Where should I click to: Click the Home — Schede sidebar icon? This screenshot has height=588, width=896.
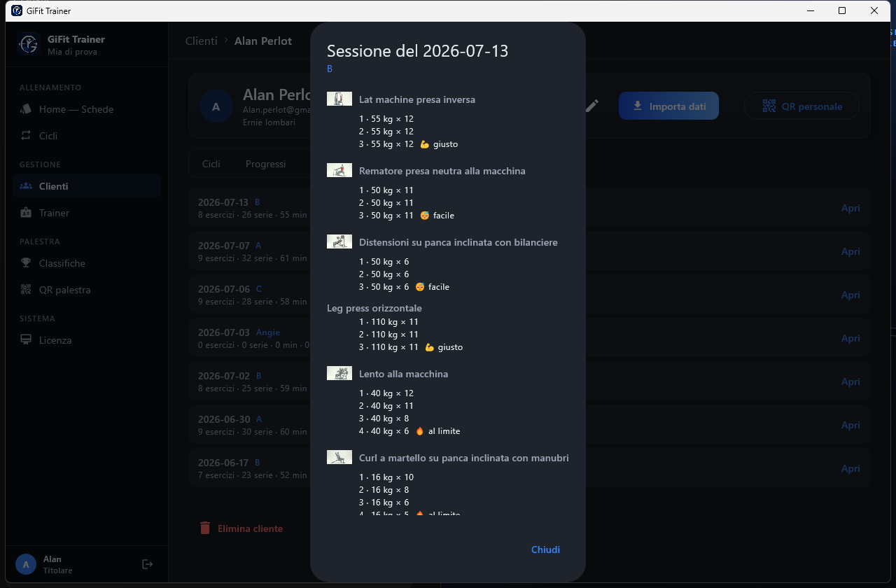(x=26, y=109)
